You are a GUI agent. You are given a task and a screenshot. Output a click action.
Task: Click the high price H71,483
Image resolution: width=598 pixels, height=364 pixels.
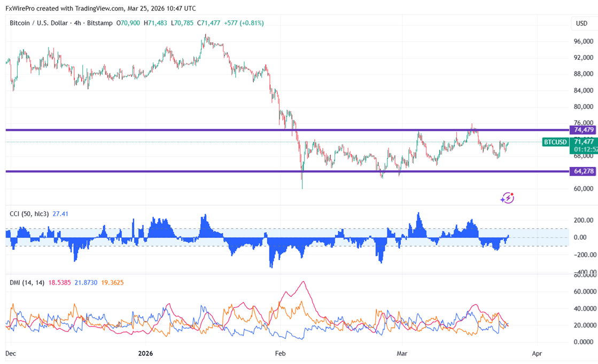(155, 23)
